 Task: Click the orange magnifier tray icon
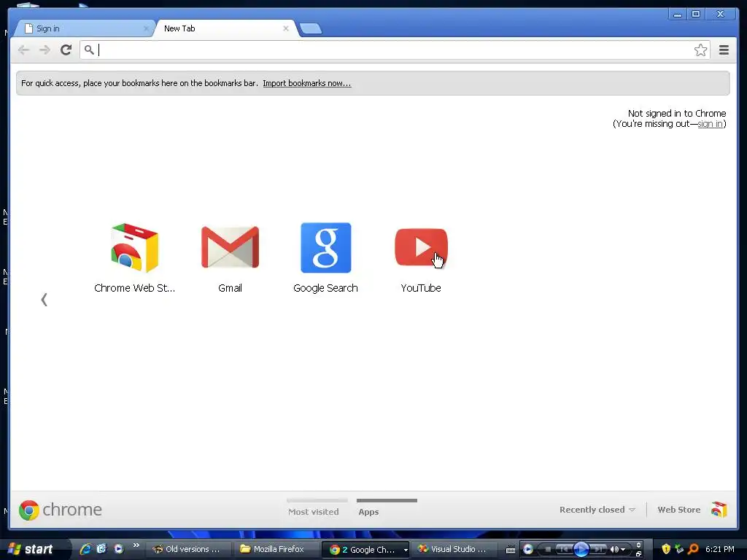click(x=693, y=549)
